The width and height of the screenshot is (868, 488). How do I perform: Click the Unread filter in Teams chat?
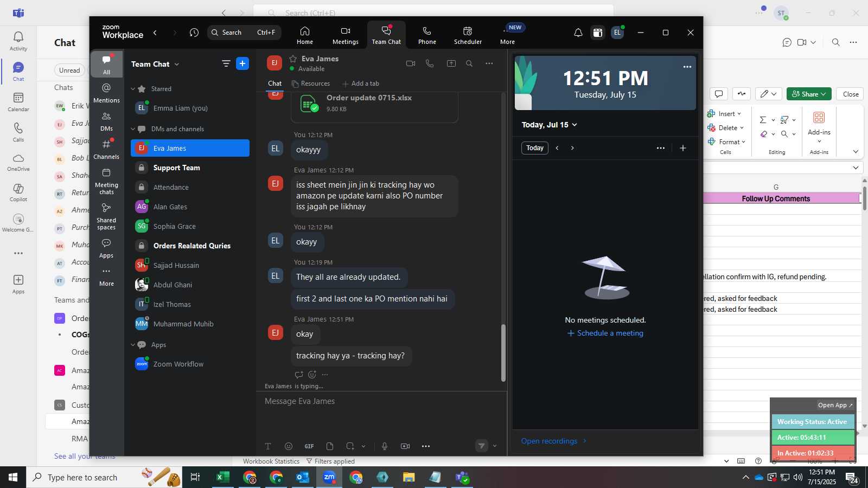pos(69,70)
